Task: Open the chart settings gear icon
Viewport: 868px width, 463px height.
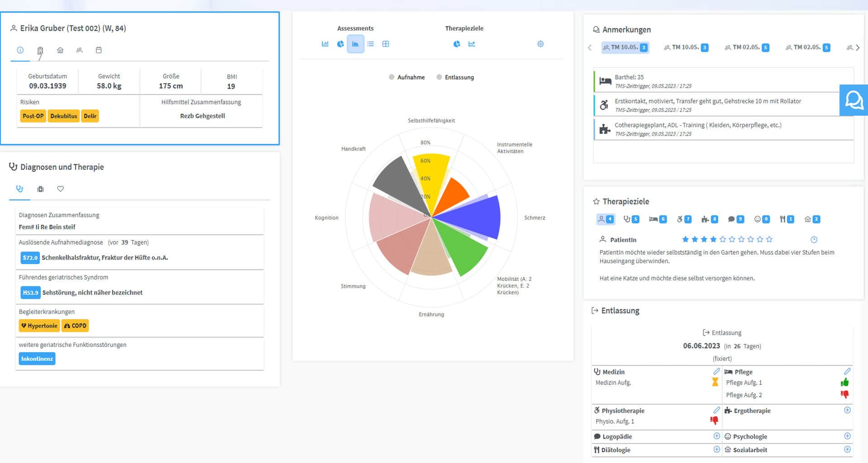Action: click(540, 44)
